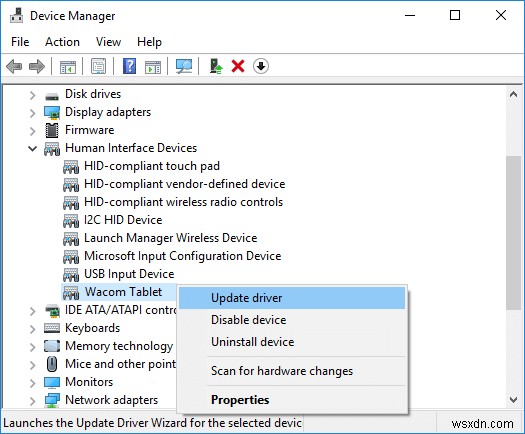Click the Back arrow toolbar icon

pos(14,66)
